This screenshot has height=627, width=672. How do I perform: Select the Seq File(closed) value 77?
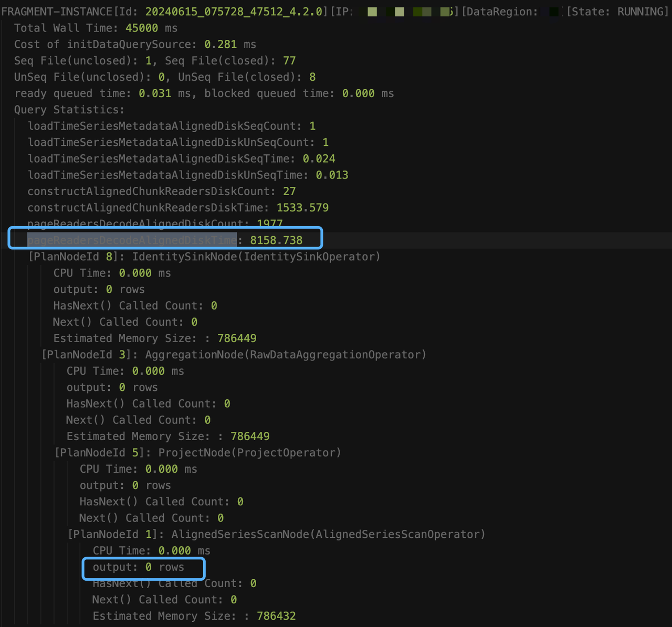(289, 60)
